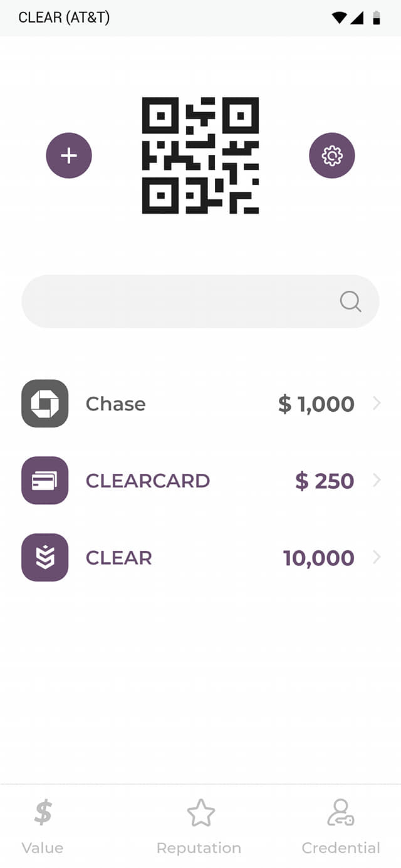The image size is (401, 868).
Task: Expand the CLEARCARD row chevron
Action: point(377,481)
